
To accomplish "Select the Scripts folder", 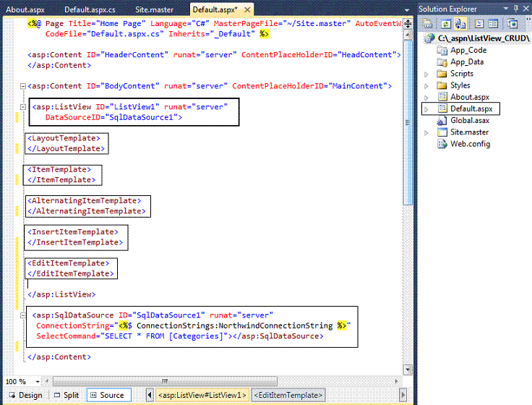I will point(461,74).
